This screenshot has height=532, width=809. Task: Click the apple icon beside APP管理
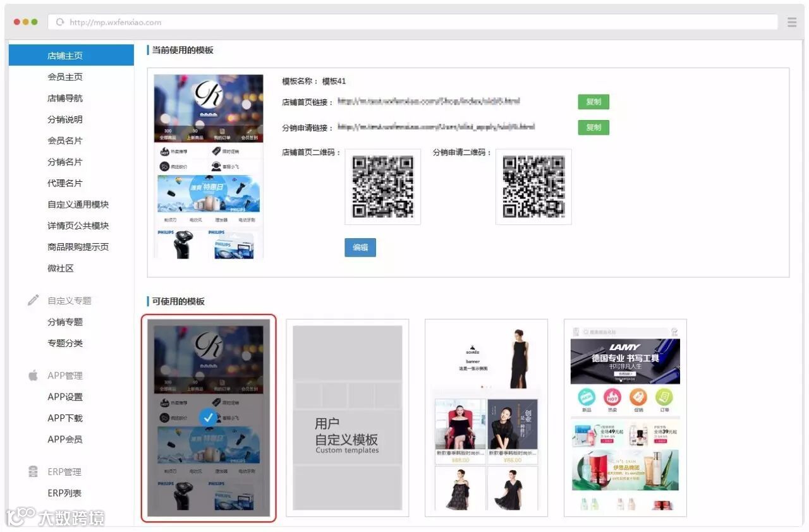[33, 375]
